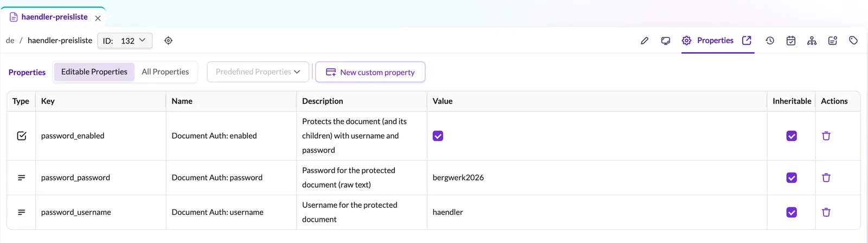Click 'Document Auth: password' name cell

[x=231, y=178]
